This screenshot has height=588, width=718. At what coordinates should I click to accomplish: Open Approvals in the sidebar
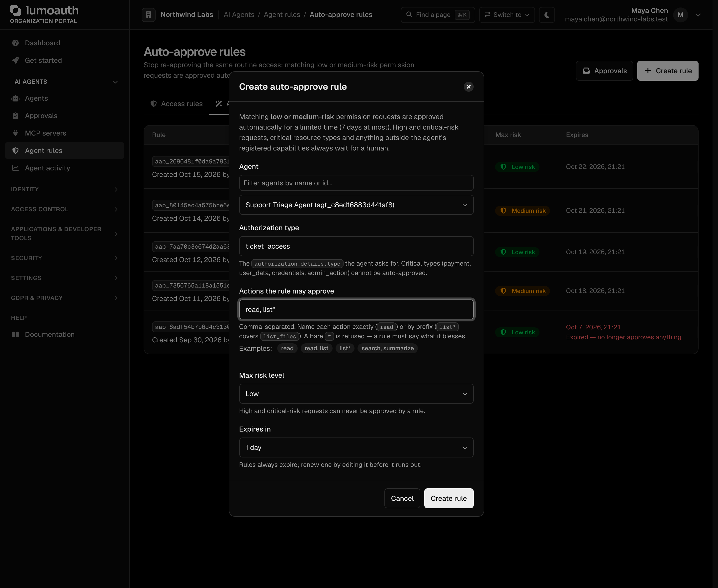point(64,116)
